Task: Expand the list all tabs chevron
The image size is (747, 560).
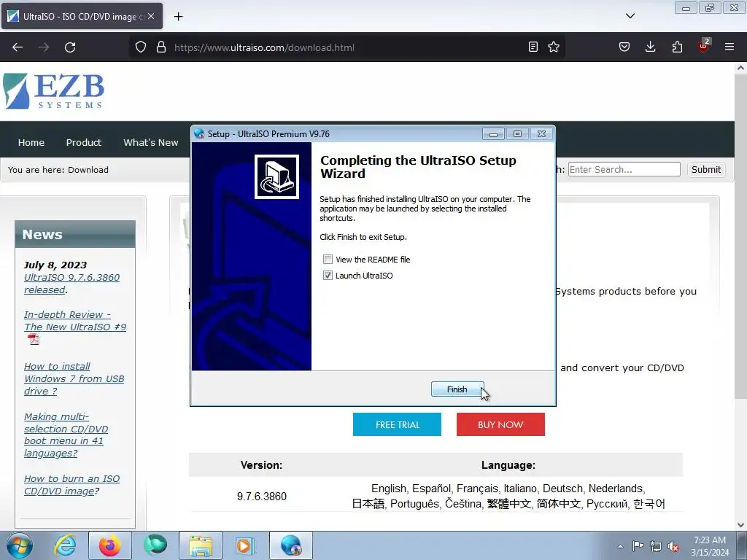Action: click(x=630, y=16)
